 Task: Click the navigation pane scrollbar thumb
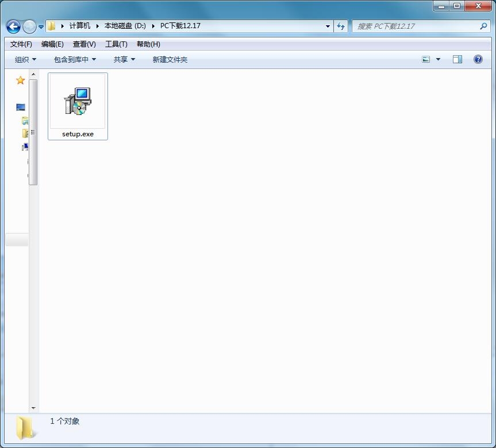coord(33,132)
